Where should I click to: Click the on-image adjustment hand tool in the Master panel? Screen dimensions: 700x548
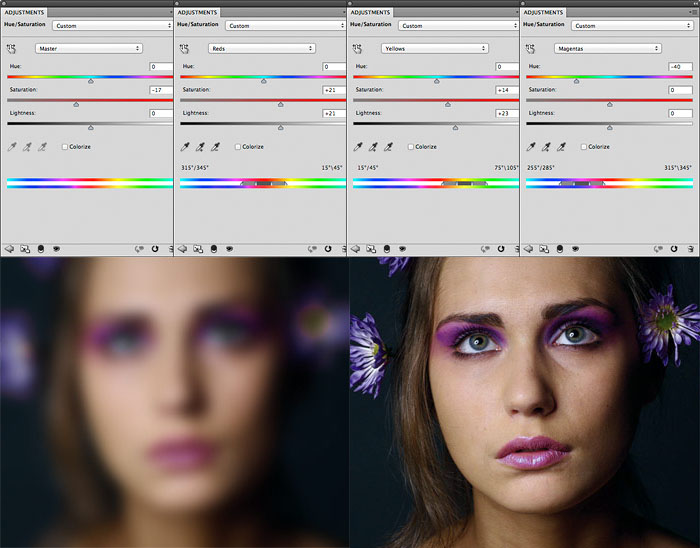(12, 48)
